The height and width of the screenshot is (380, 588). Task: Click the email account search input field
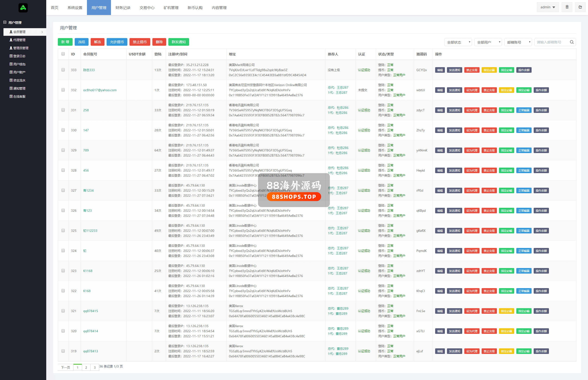tap(552, 42)
